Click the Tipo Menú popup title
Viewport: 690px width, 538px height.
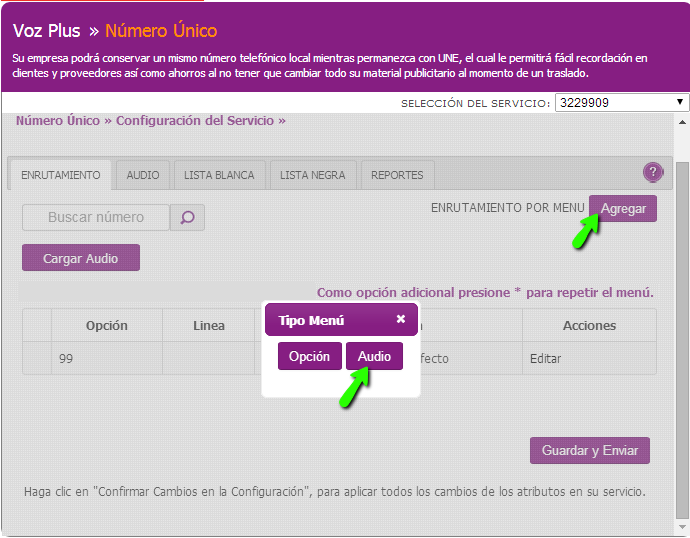click(x=311, y=321)
